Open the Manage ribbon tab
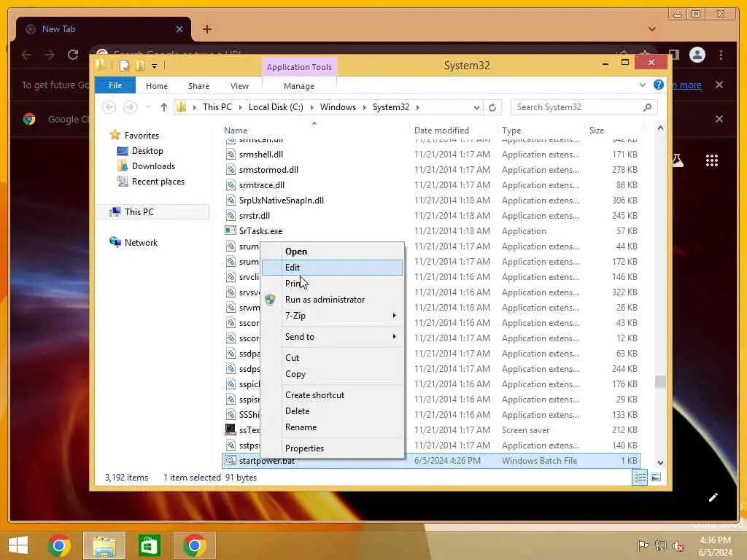The width and height of the screenshot is (747, 560). click(x=298, y=86)
